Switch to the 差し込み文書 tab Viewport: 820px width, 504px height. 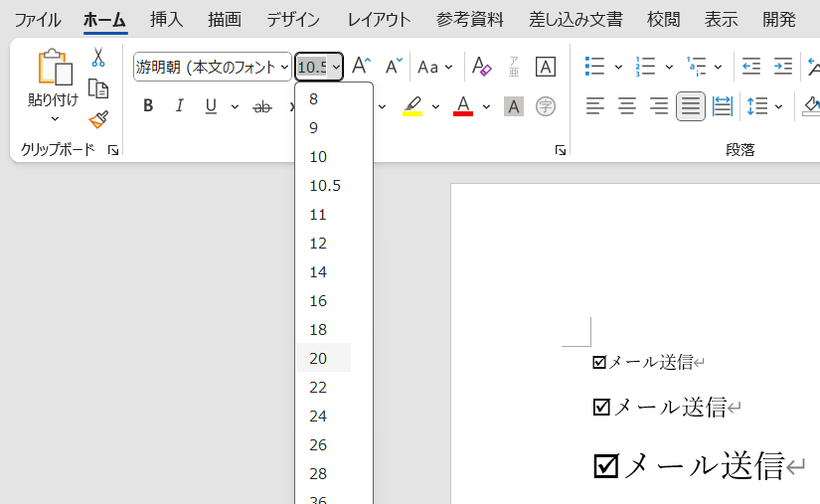[575, 20]
